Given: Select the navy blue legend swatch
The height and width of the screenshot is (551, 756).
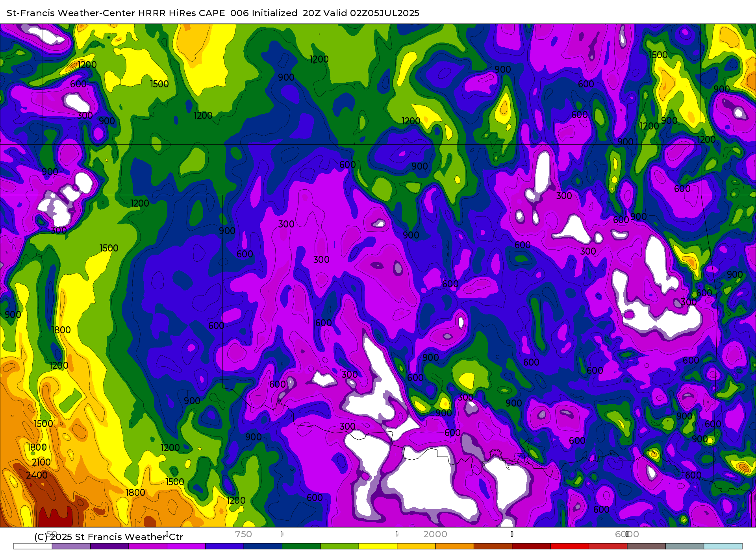Looking at the screenshot, I should pyautogui.click(x=263, y=546).
